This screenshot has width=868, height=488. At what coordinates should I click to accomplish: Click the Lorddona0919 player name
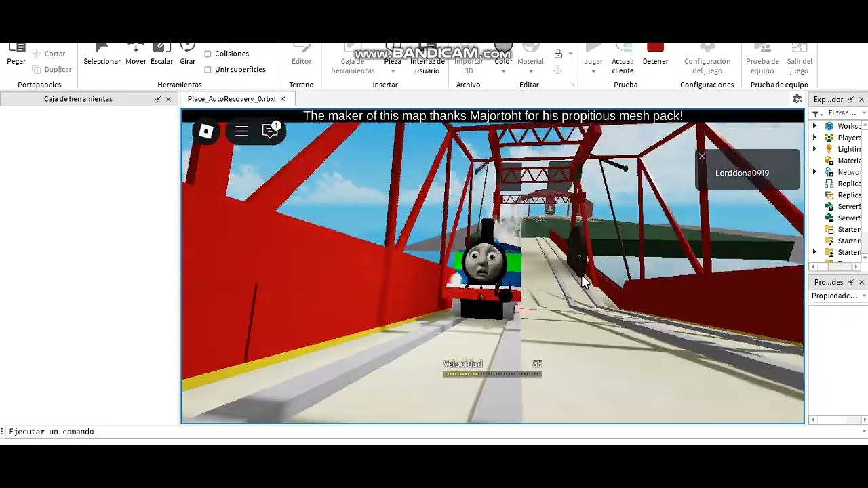click(742, 173)
